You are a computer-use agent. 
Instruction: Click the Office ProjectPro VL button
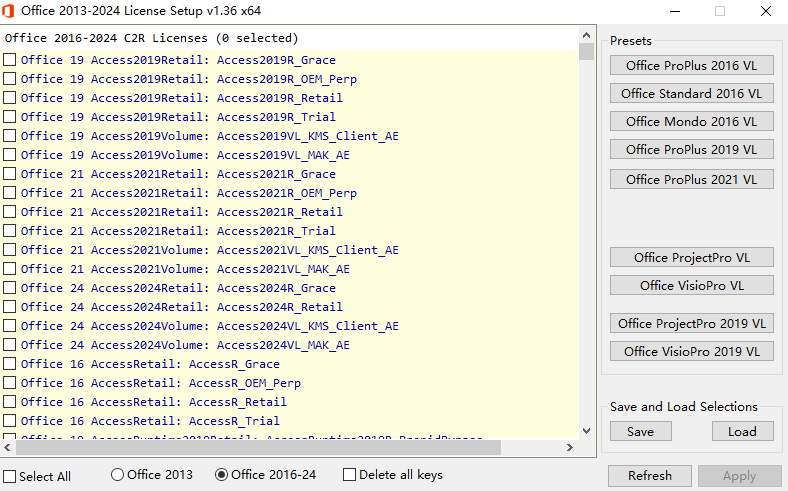click(x=691, y=258)
